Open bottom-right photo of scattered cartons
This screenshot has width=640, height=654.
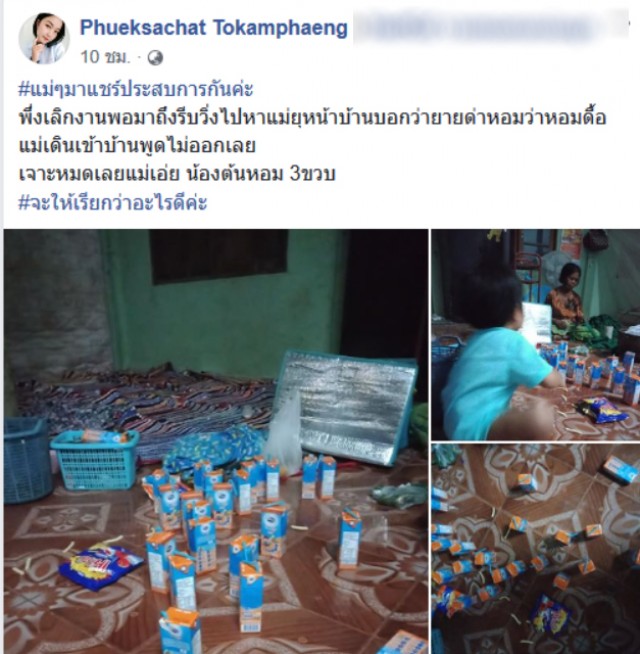pos(536,548)
